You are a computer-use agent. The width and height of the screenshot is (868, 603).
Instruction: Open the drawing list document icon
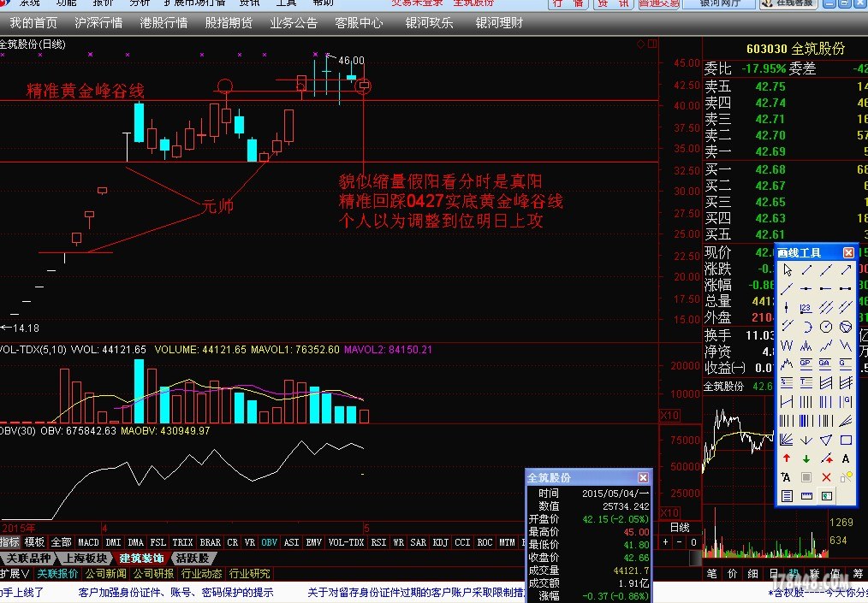(787, 496)
